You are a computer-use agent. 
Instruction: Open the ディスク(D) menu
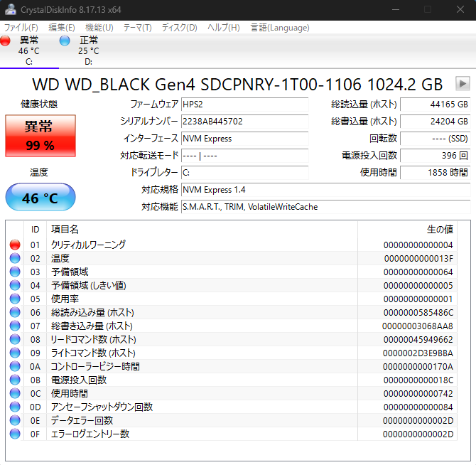[x=179, y=28]
